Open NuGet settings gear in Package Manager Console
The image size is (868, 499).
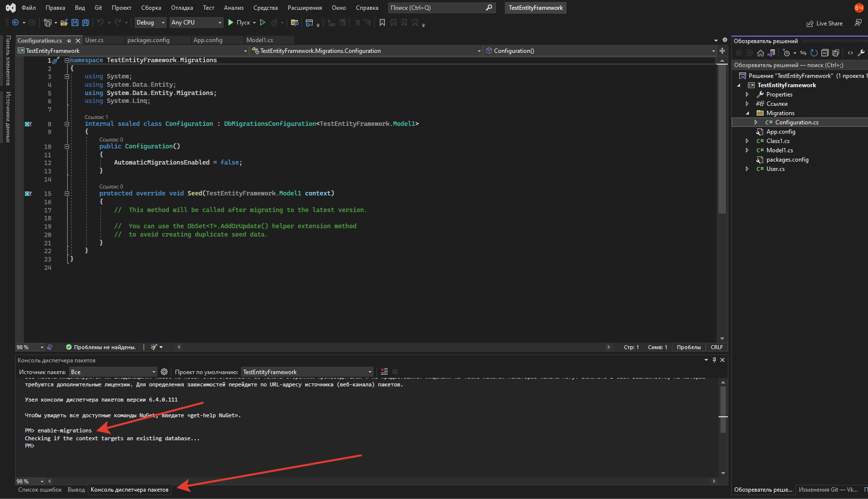pyautogui.click(x=164, y=372)
